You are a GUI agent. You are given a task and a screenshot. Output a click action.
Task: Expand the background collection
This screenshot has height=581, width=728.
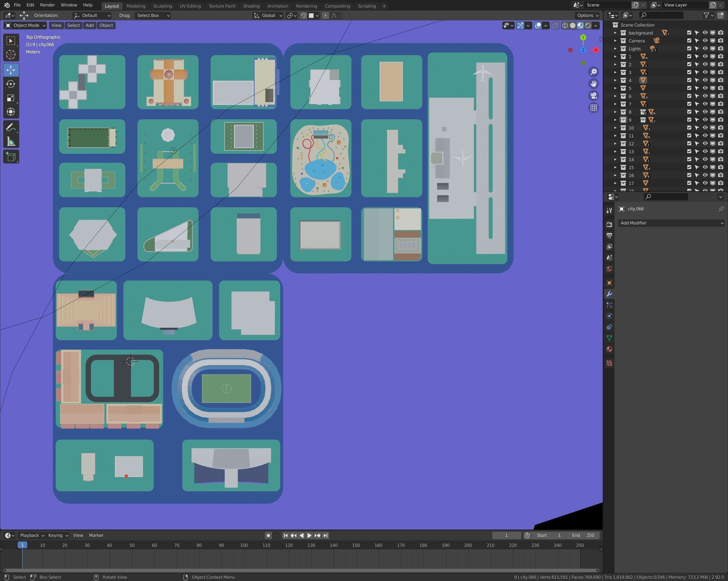[x=615, y=33]
